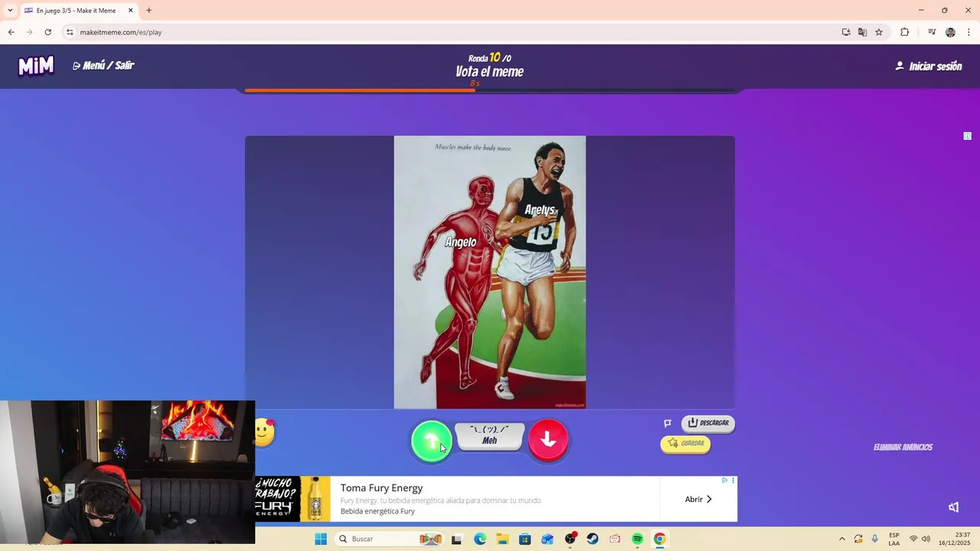Screen dimensions: 980x551
Task: Click the round progress timer bar
Action: 490,90
